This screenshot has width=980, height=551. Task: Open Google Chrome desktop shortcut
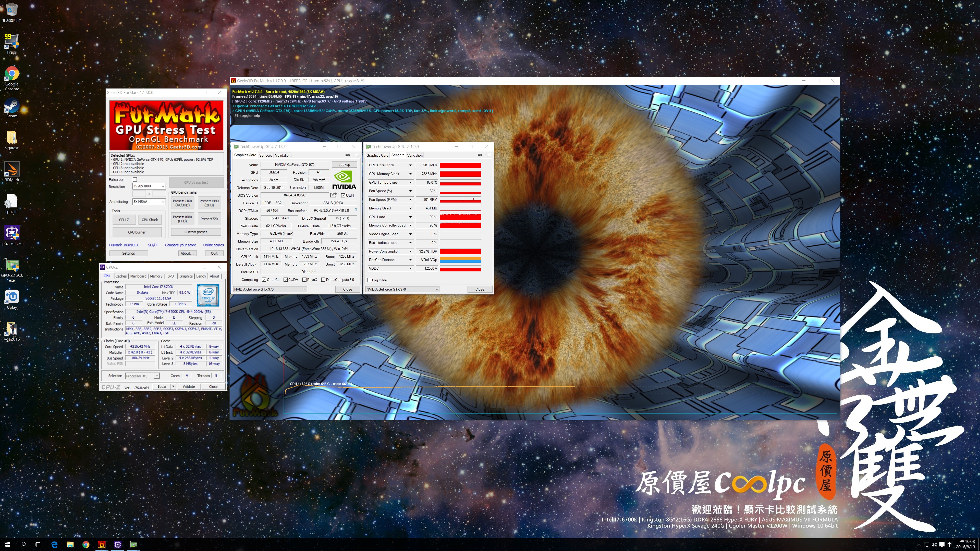[12, 78]
